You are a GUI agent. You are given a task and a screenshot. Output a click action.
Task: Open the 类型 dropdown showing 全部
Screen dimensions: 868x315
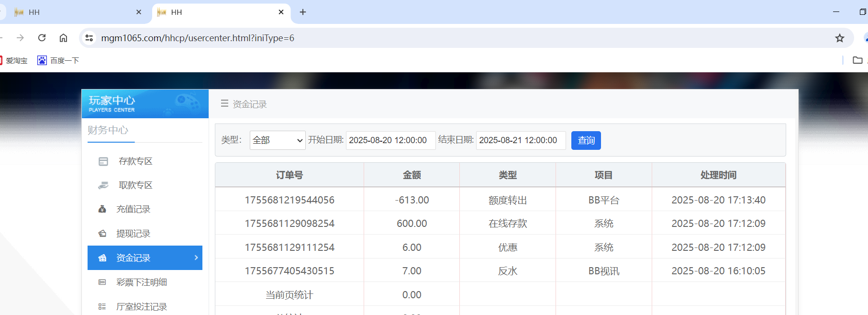click(277, 140)
